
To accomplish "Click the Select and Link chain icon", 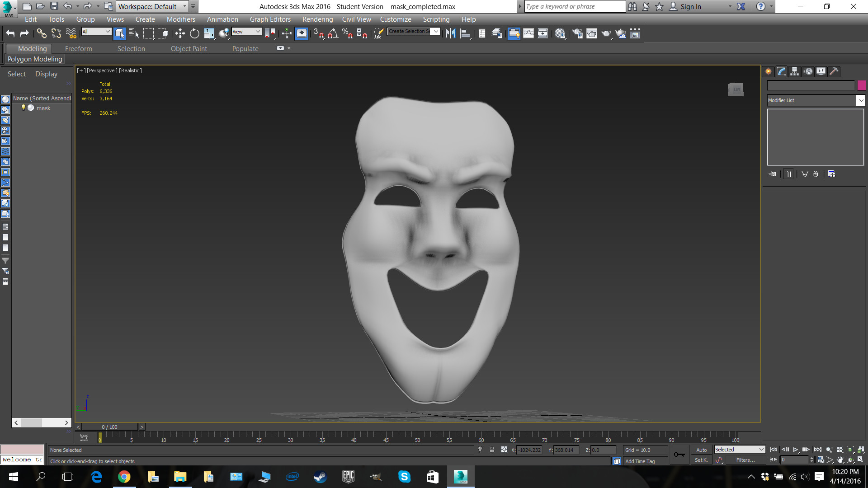I will (x=41, y=33).
